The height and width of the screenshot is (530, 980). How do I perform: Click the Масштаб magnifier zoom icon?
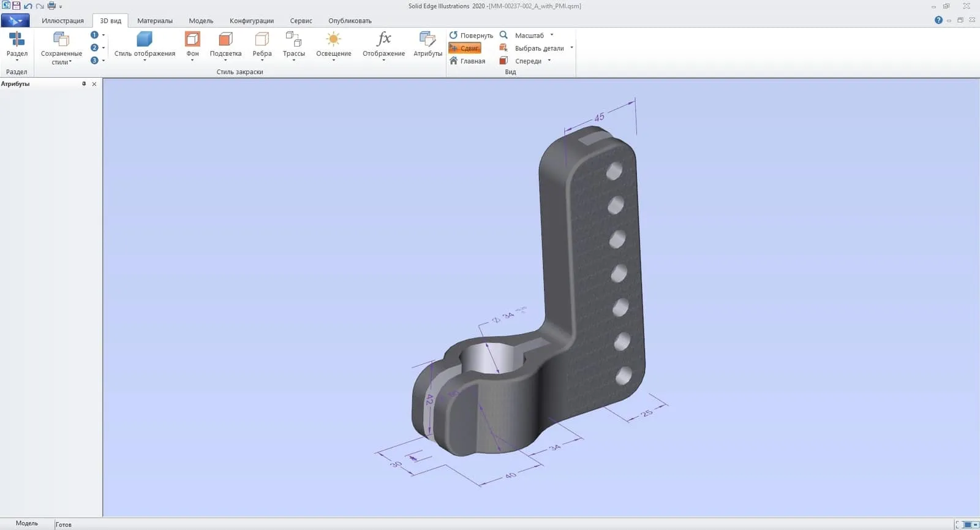tap(504, 35)
